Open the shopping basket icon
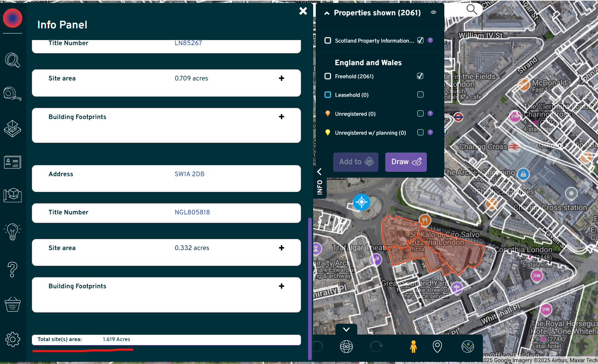Viewport: 598px width, 364px height. tap(13, 304)
